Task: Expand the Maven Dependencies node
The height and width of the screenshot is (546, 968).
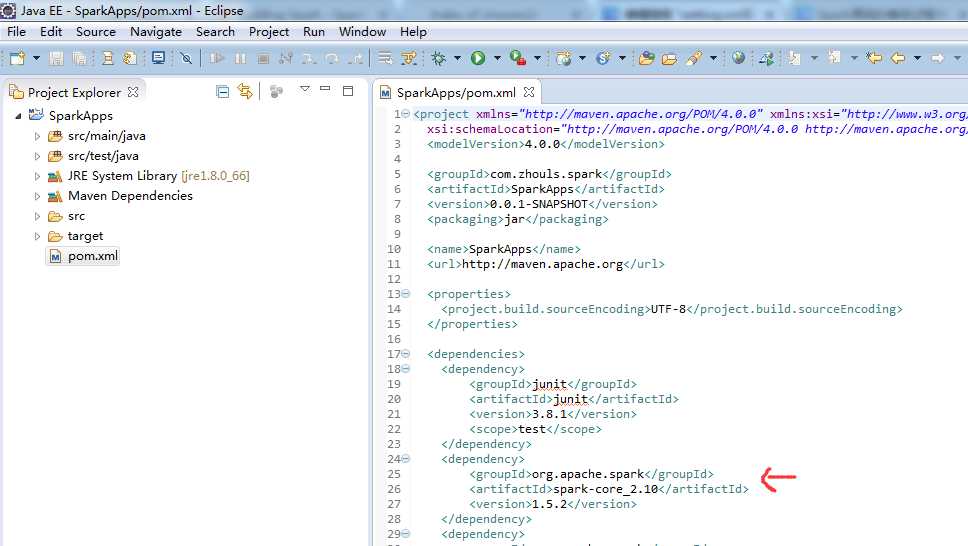Action: click(37, 196)
